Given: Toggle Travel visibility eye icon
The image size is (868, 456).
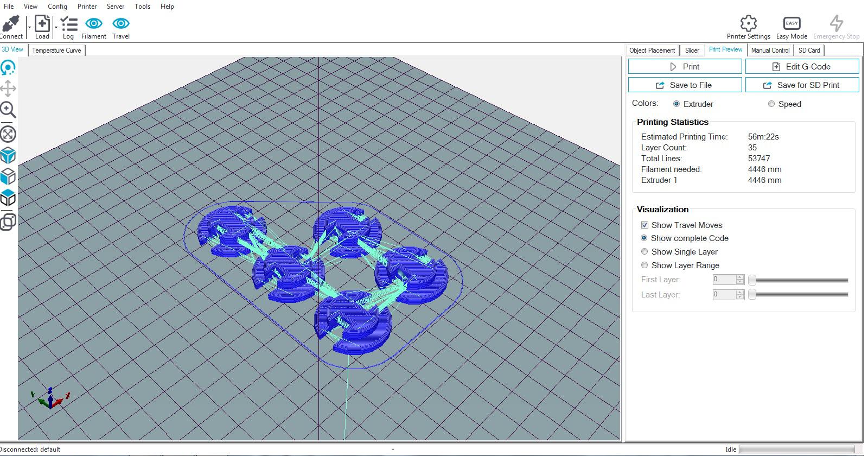Looking at the screenshot, I should point(121,23).
